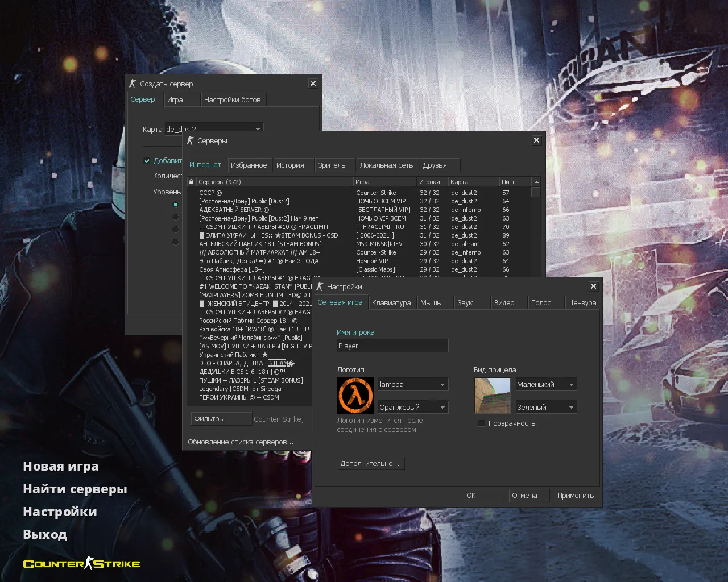Click the Counter-Strike icon on Создать сервер title bar
This screenshot has height=582, width=728.
pyautogui.click(x=133, y=83)
